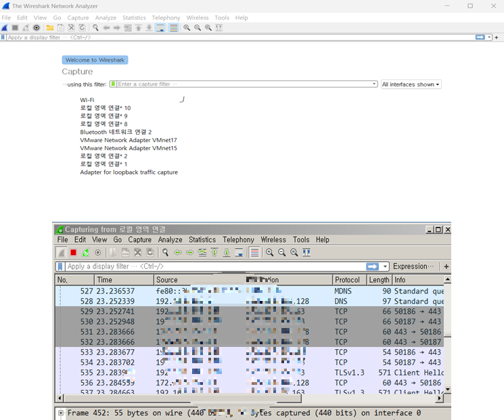Click the Length column header
Viewport: 504px width, 420px height.
379,280
